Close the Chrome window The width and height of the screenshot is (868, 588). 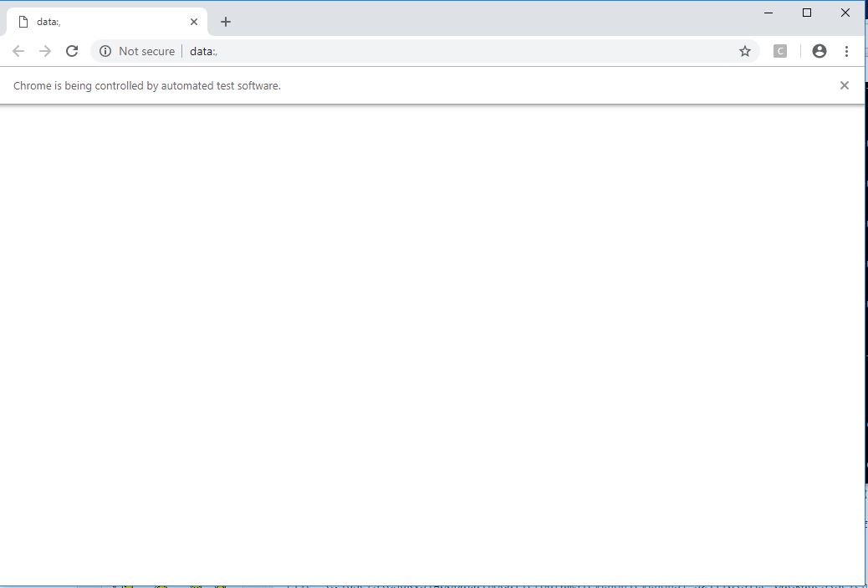[x=845, y=13]
